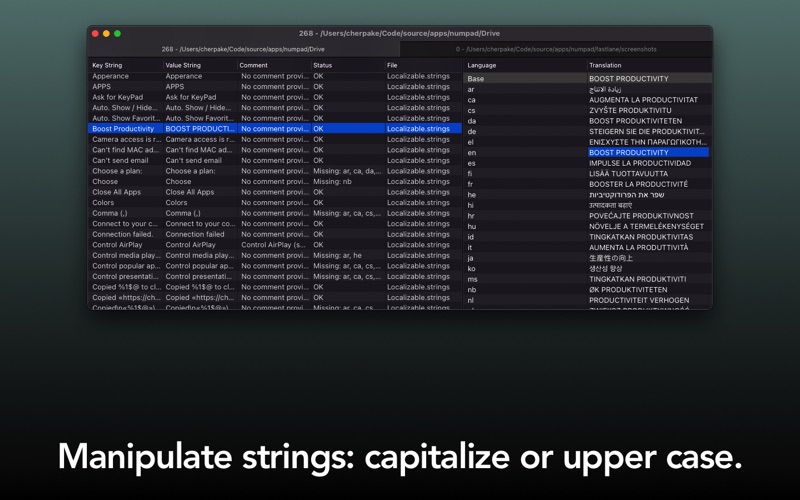Click the en BOOST PRODUCTIVITY translation cell

tap(648, 153)
